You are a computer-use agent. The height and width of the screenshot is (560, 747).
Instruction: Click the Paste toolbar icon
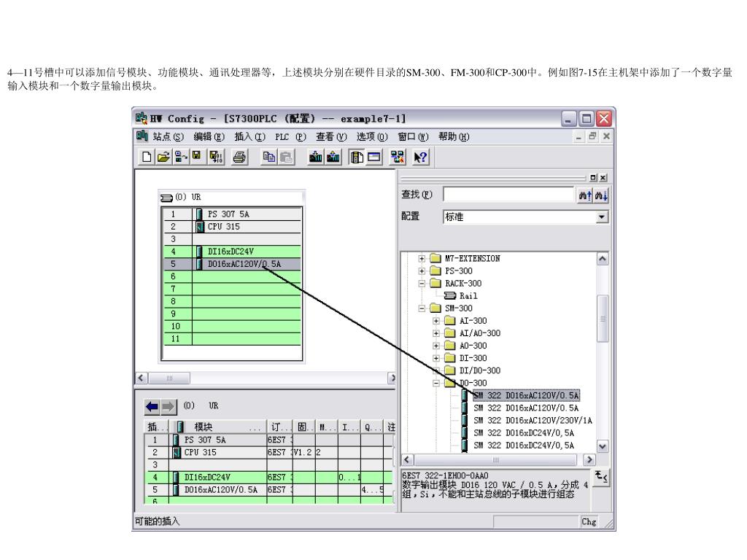286,157
